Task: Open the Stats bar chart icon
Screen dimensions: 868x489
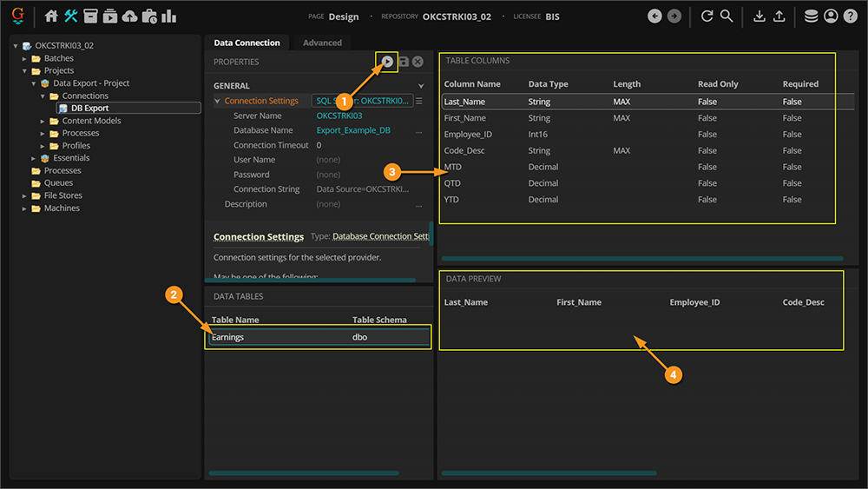Action: tap(169, 17)
